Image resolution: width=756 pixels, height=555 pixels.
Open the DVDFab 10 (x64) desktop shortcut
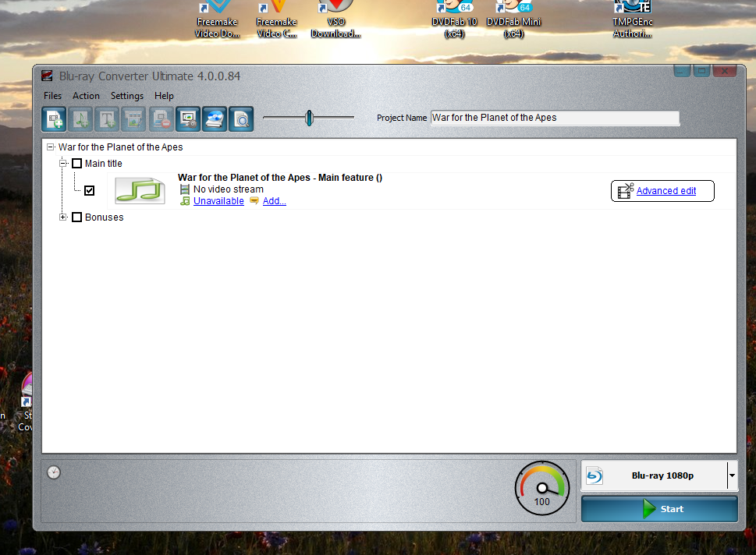(454, 19)
